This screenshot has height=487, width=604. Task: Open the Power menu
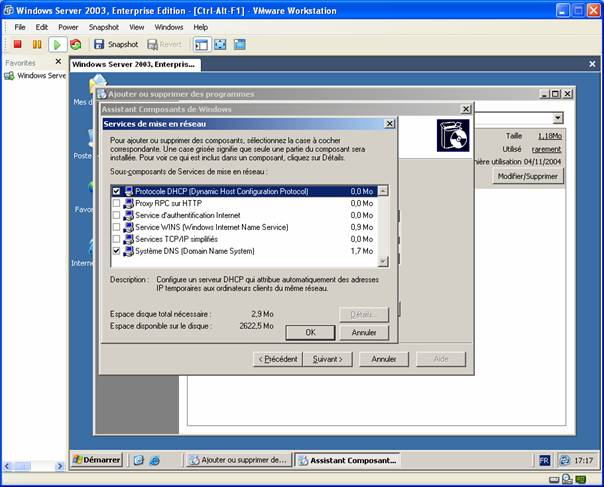pos(68,27)
